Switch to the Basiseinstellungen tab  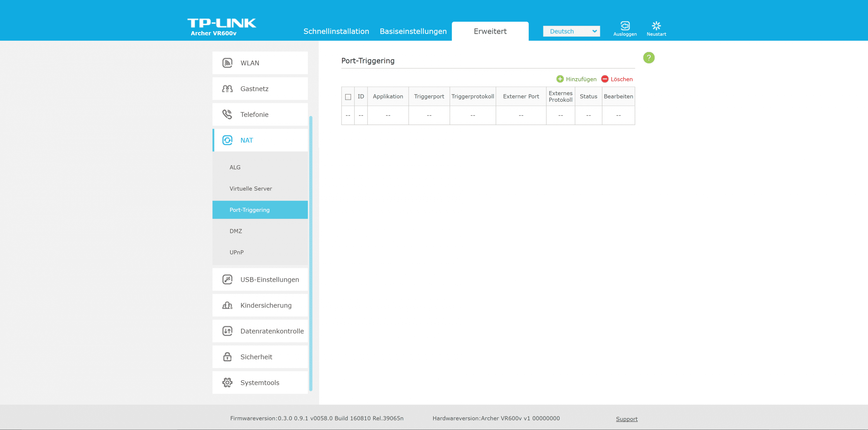coord(413,31)
